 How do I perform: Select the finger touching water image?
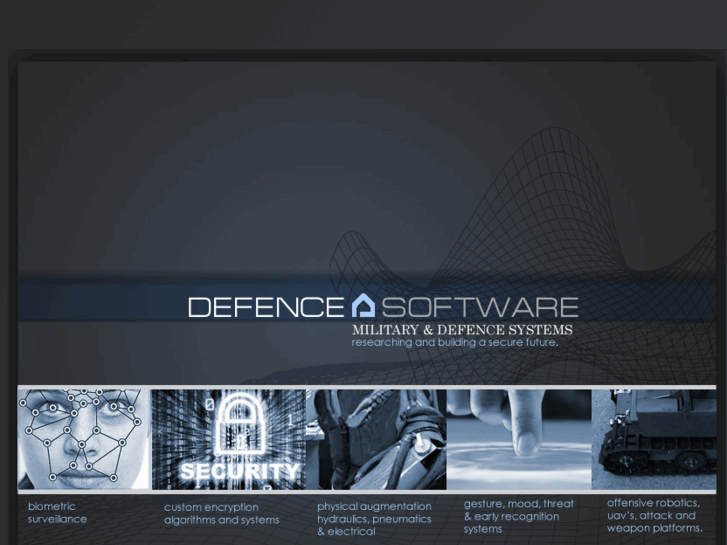pos(519,439)
